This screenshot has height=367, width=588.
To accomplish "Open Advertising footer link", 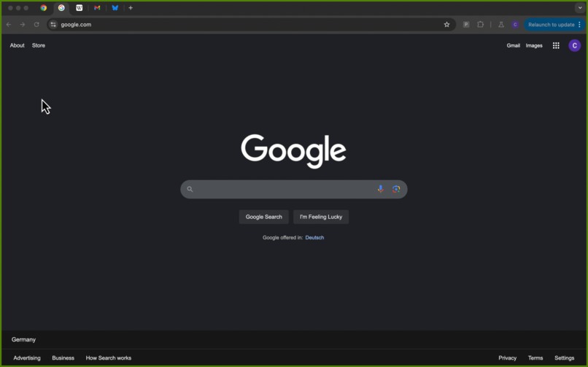I will (x=27, y=358).
